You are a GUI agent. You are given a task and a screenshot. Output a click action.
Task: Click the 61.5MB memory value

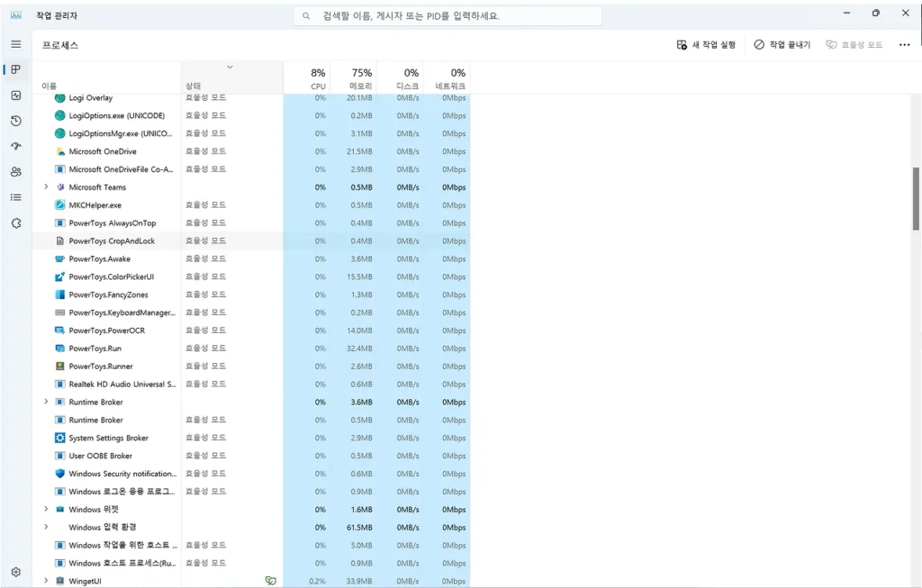tap(359, 528)
